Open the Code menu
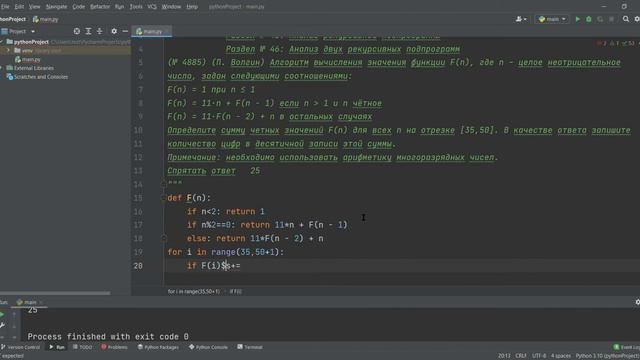Viewport: 640px width, 360px height. coord(78,7)
